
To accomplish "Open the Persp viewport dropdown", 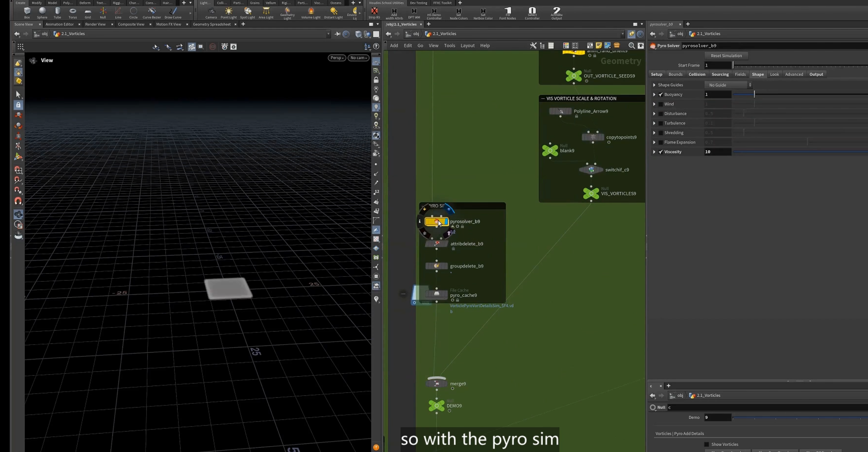I will tap(336, 58).
